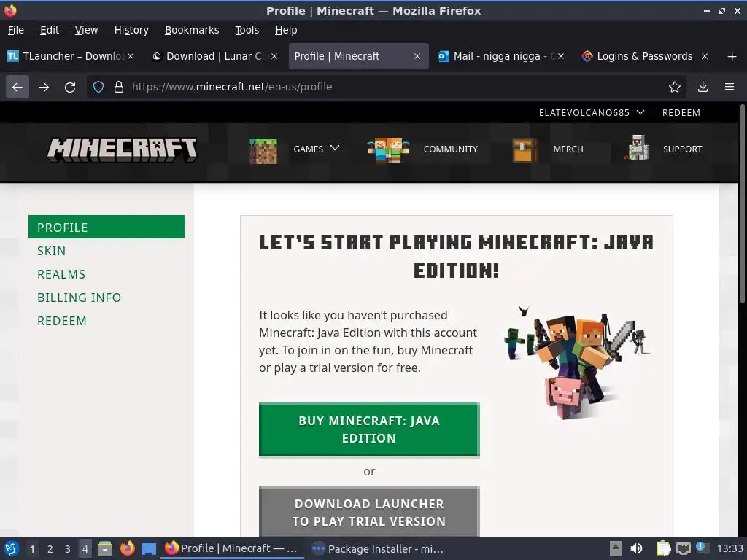The image size is (747, 560).
Task: Bookmark this page with the star icon
Action: pos(674,87)
